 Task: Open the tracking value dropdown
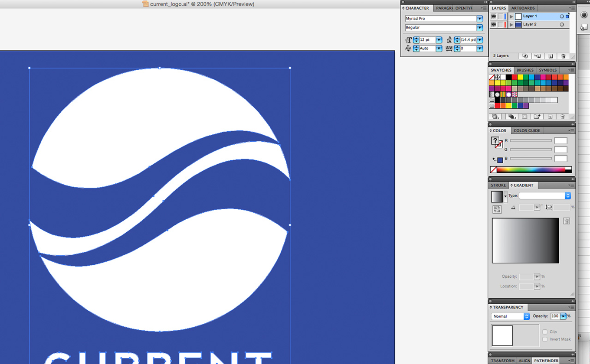pyautogui.click(x=480, y=49)
